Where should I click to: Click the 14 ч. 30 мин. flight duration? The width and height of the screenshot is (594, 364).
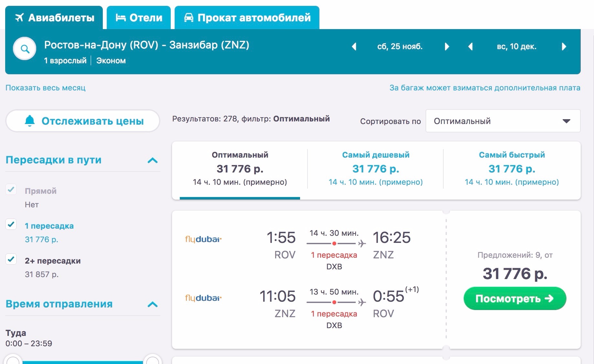[334, 233]
